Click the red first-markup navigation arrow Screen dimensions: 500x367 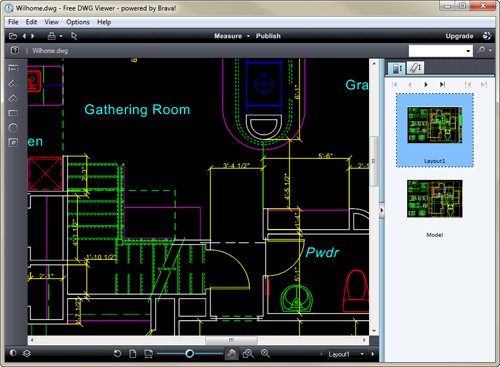(468, 85)
